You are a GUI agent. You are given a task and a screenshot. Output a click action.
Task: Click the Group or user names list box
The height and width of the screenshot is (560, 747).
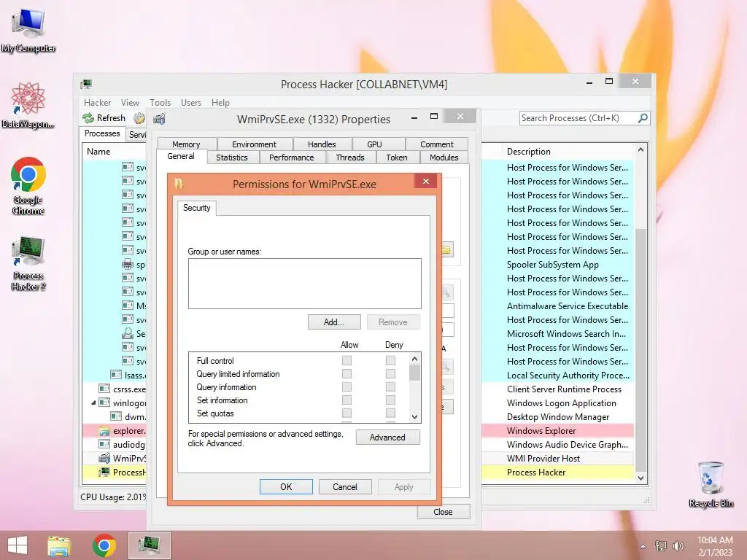pyautogui.click(x=305, y=284)
